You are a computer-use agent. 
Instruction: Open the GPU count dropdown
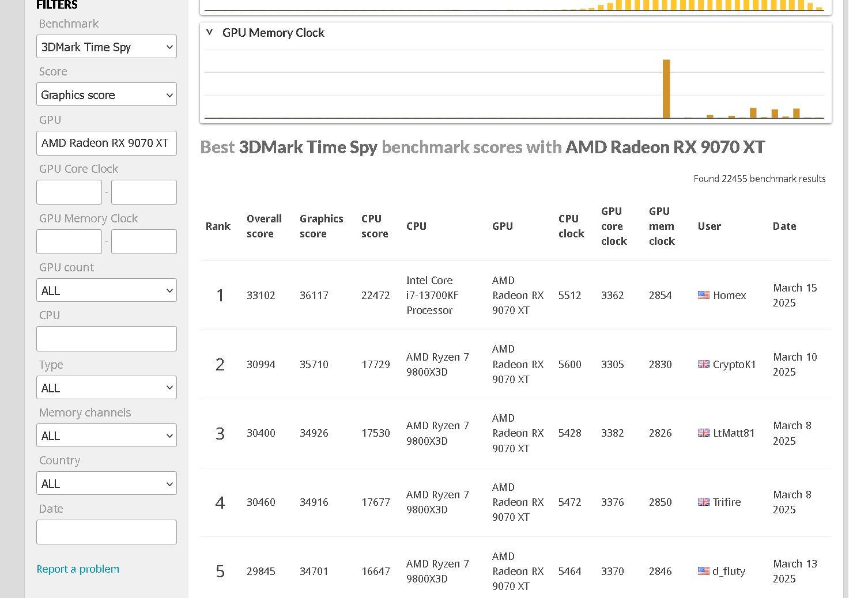(x=107, y=290)
